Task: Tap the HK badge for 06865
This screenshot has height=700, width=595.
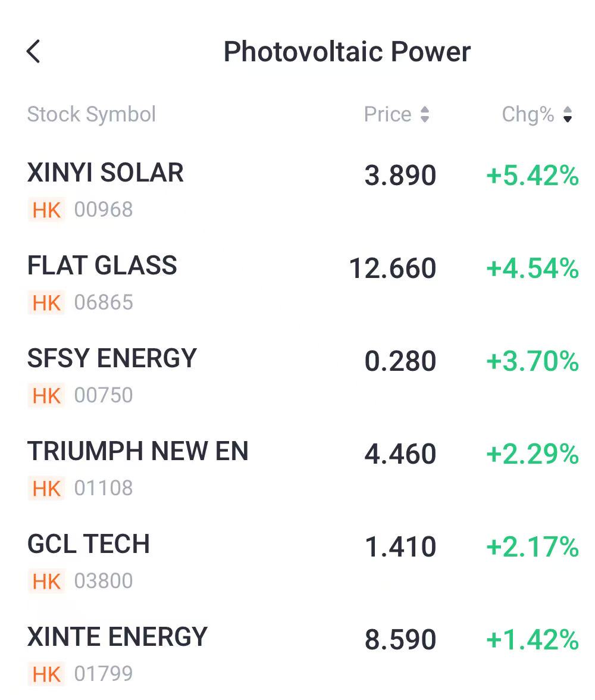Action: (46, 303)
